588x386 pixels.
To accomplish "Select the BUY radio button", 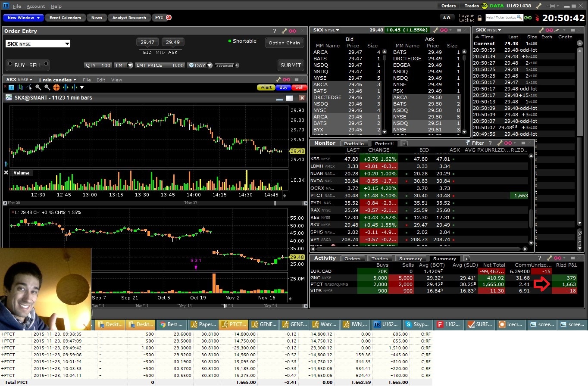I will [10, 65].
